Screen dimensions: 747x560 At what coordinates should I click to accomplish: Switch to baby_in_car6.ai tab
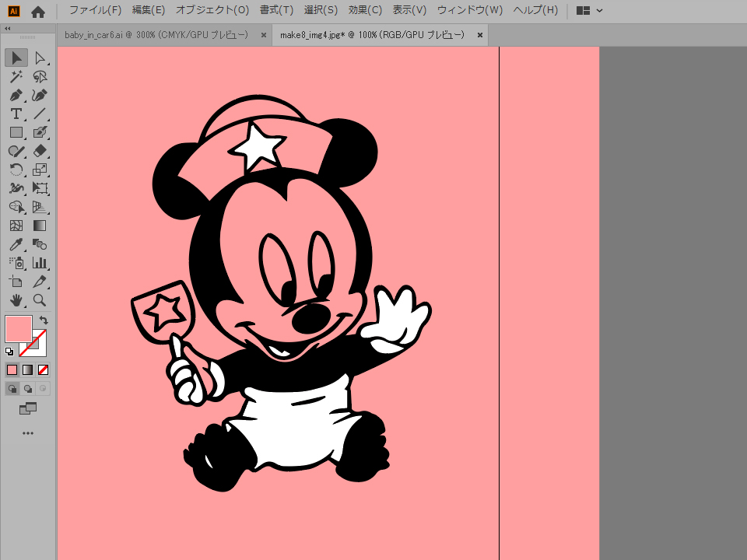[156, 35]
